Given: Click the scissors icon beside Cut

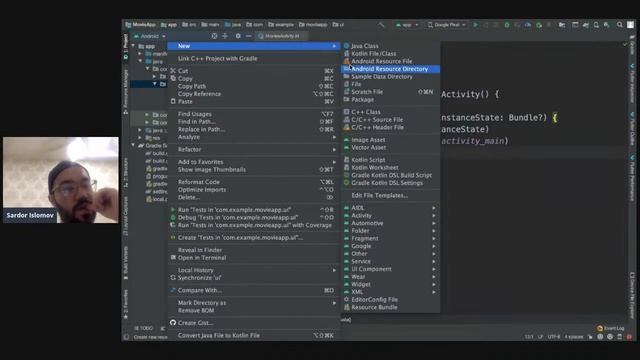Looking at the screenshot, I should 173,71.
